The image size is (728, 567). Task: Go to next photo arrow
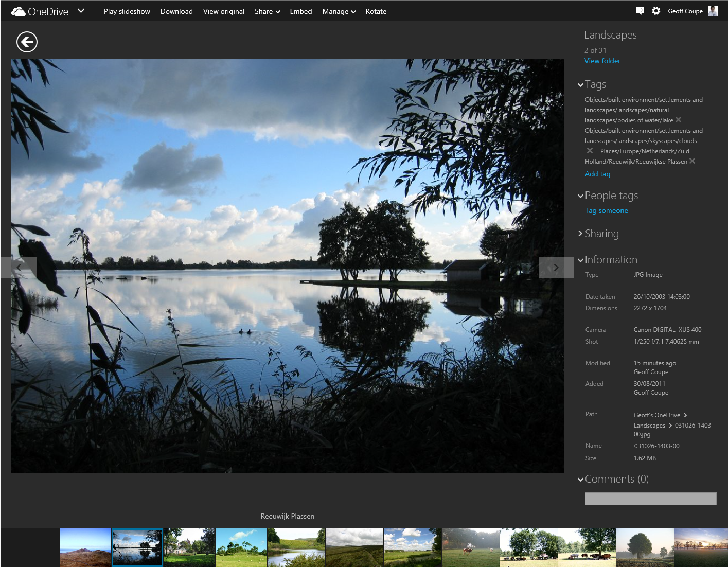click(x=556, y=268)
